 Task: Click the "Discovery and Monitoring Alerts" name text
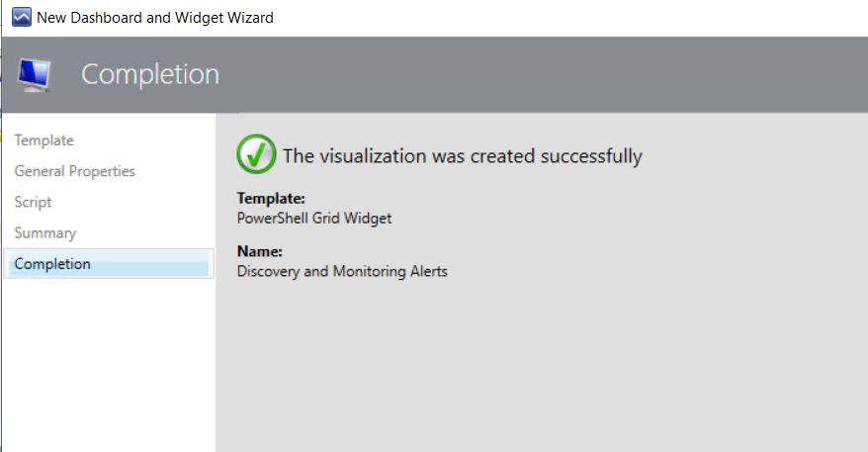pyautogui.click(x=342, y=270)
